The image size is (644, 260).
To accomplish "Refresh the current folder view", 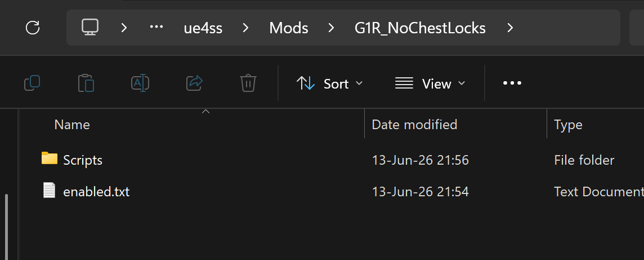I will coord(33,28).
